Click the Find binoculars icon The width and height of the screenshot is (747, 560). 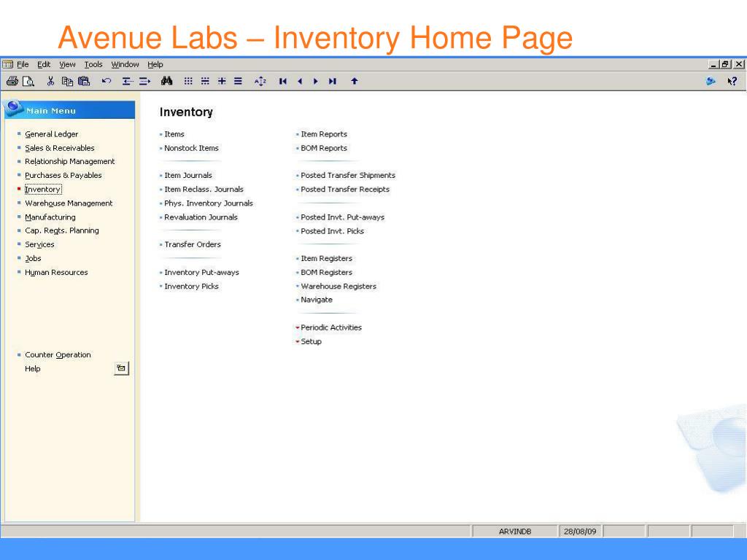[166, 81]
